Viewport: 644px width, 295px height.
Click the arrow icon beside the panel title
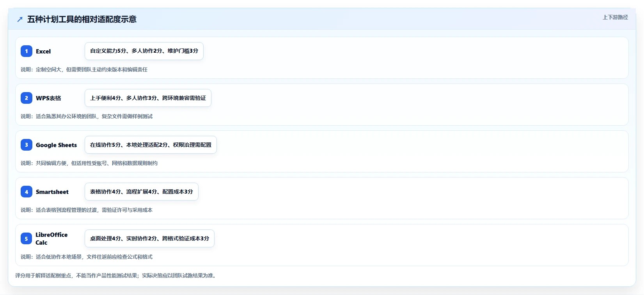(20, 20)
